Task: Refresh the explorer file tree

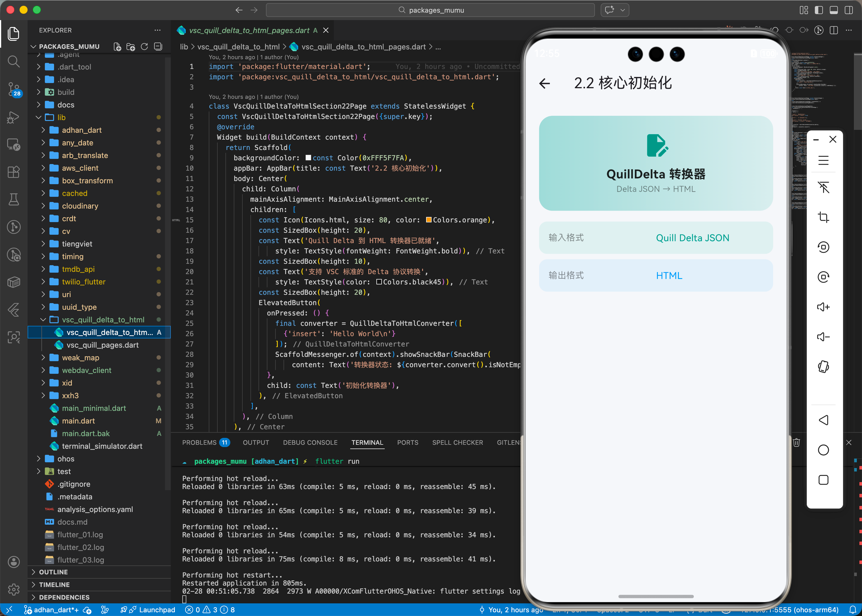Action: (144, 47)
